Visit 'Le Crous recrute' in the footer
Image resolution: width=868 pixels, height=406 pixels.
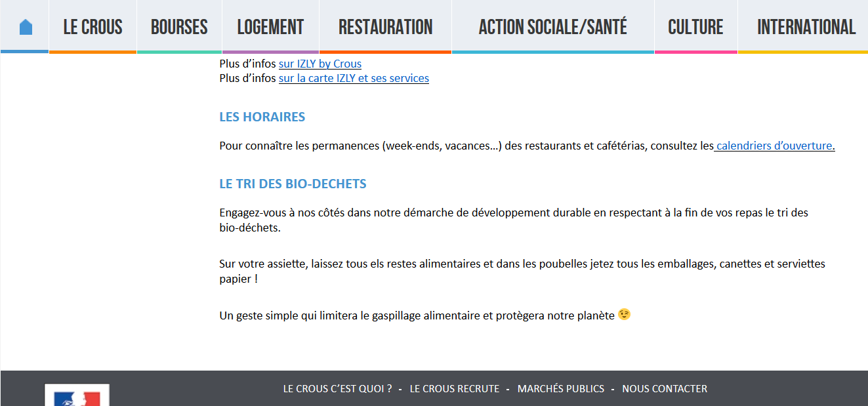pyautogui.click(x=454, y=389)
